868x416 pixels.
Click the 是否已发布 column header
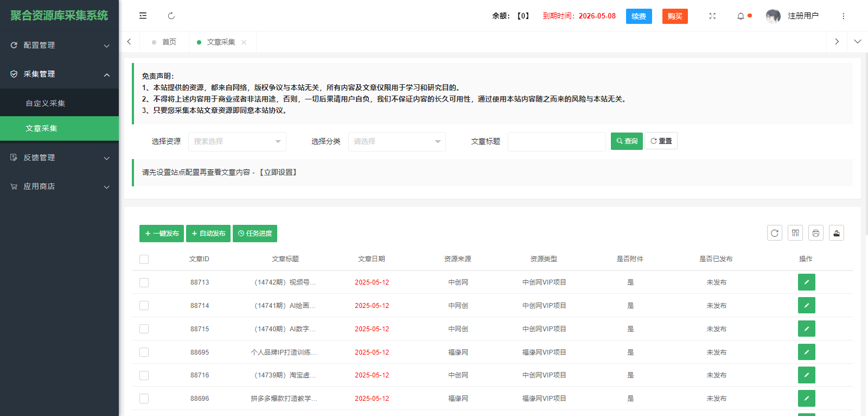click(x=716, y=259)
